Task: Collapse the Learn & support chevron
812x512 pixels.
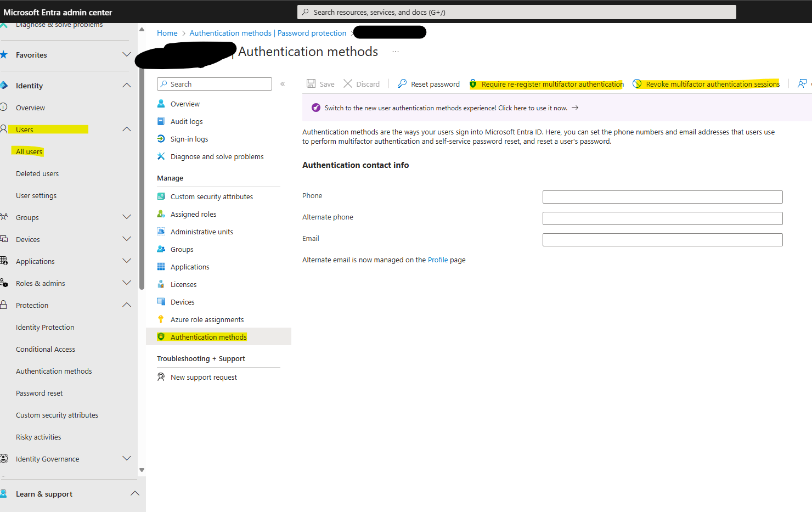Action: pos(134,493)
